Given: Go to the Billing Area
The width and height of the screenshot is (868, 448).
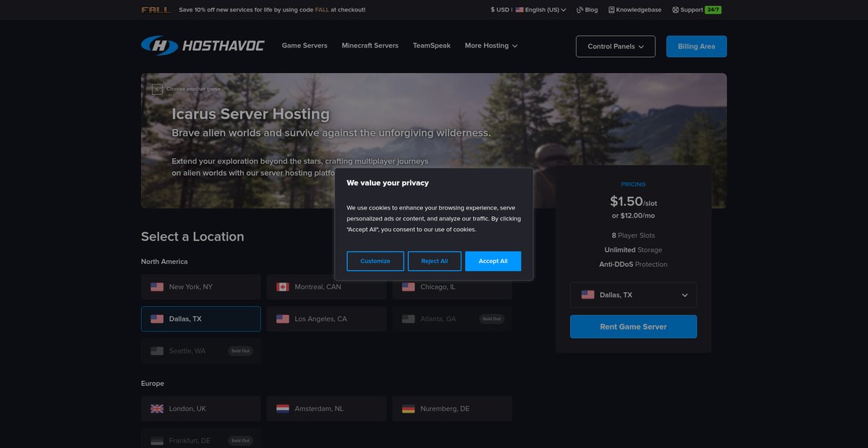Looking at the screenshot, I should pos(697,46).
